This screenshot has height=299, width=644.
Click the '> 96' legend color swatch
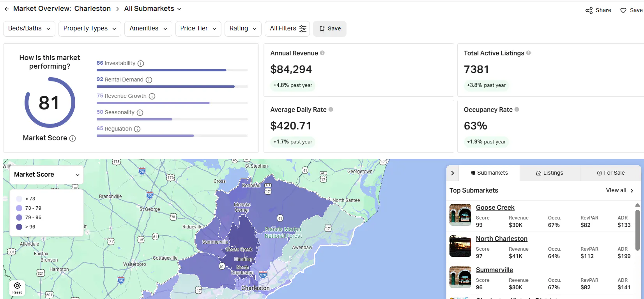coord(19,227)
